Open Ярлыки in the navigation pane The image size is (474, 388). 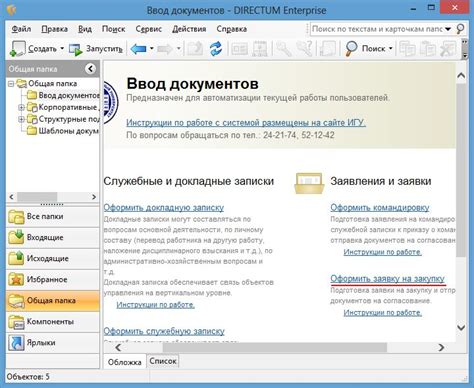tap(53, 343)
